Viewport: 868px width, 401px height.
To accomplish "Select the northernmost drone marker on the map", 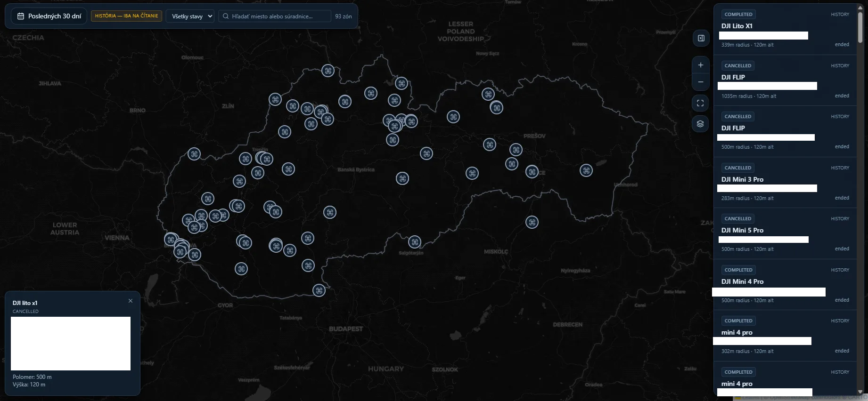I will coord(328,71).
